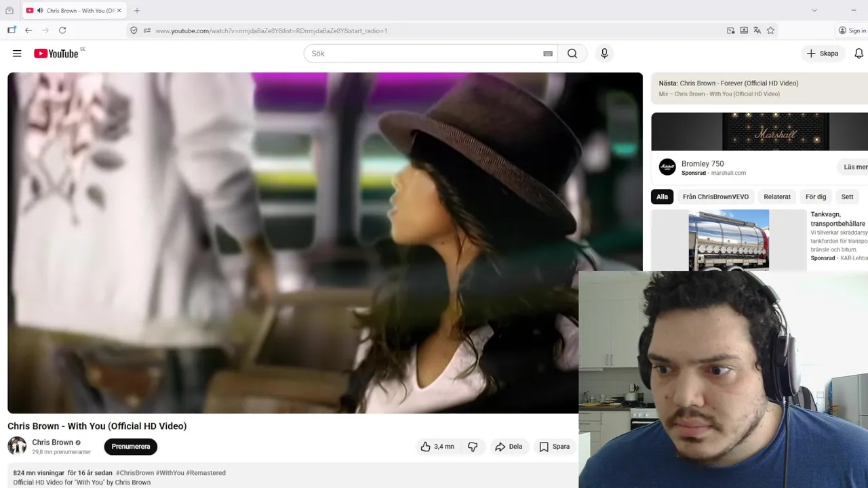Click the magnifier search button
The image size is (868, 488).
click(x=572, y=54)
